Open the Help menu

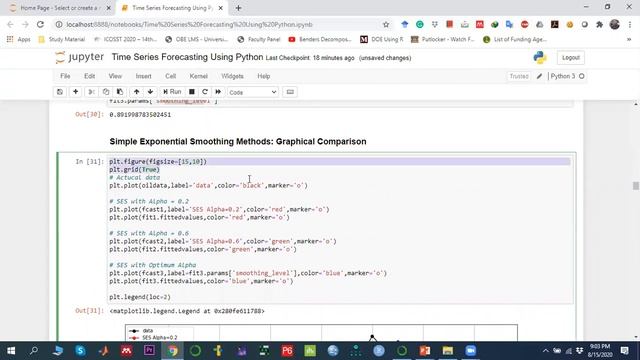264,76
